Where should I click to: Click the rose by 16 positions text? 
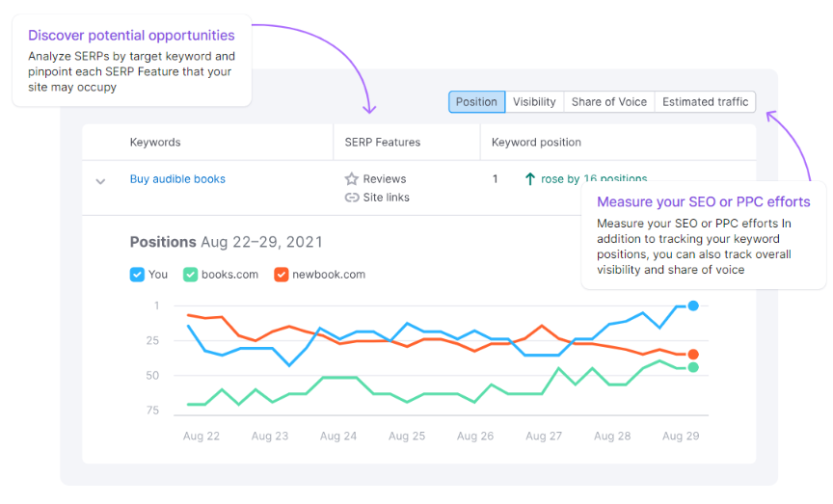click(x=594, y=178)
